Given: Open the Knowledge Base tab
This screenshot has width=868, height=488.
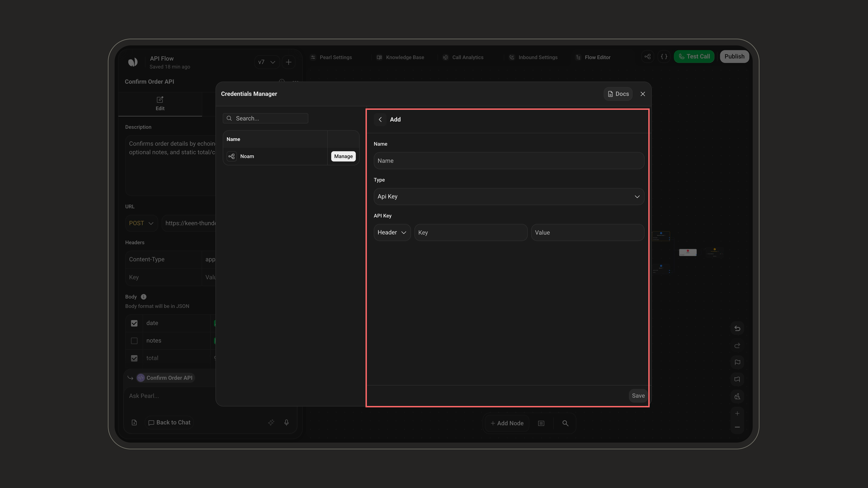Looking at the screenshot, I should click(x=400, y=57).
